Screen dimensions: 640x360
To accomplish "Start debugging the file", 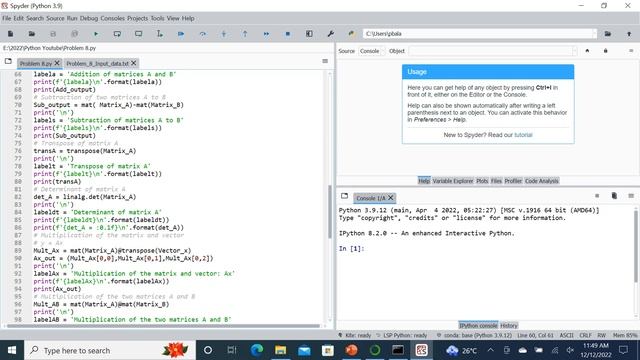I will [181, 34].
